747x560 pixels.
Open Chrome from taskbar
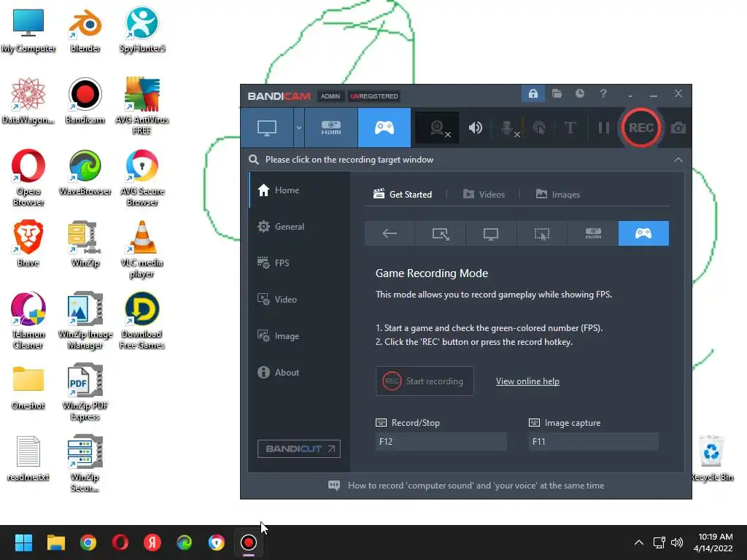[88, 542]
